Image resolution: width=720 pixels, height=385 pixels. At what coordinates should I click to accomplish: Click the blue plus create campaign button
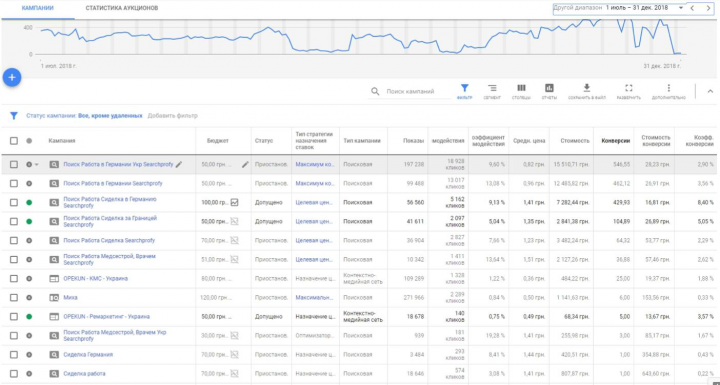(x=12, y=77)
